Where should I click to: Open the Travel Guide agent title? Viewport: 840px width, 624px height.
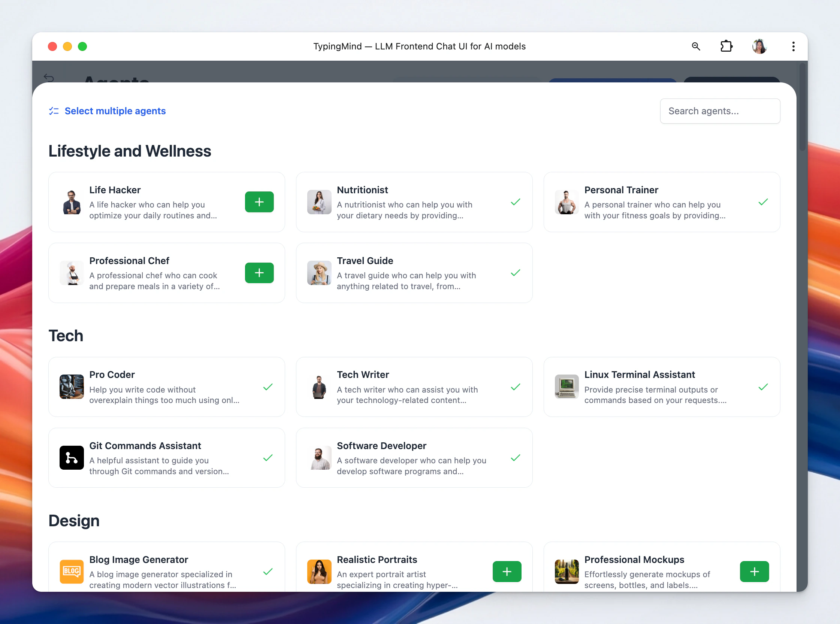click(x=365, y=261)
